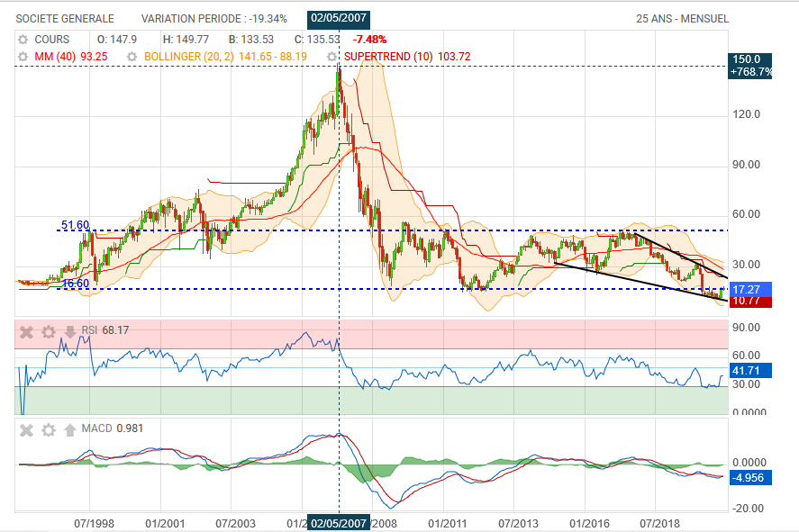The height and width of the screenshot is (532, 799).
Task: Remove the MACD indicator panel
Action: (x=27, y=429)
